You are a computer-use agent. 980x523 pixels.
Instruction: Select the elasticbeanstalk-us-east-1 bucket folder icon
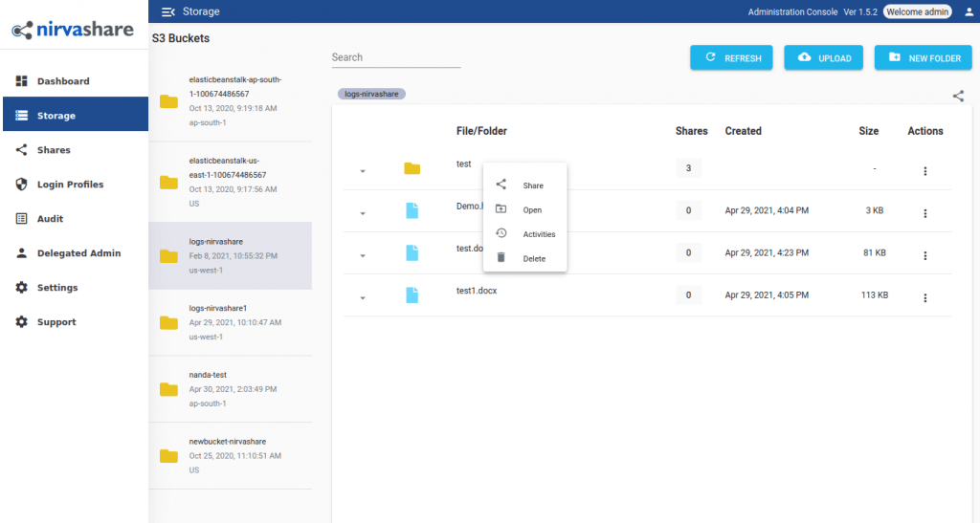click(x=168, y=183)
